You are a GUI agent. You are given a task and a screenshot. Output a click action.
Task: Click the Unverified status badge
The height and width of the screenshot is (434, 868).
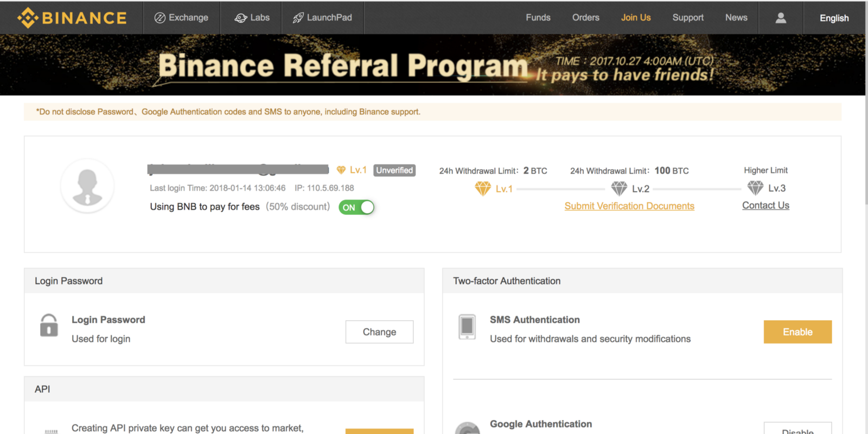coord(394,170)
